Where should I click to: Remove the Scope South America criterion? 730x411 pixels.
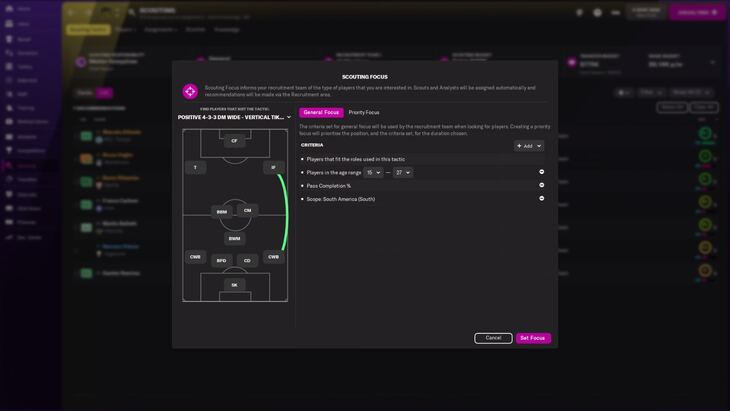pos(541,198)
